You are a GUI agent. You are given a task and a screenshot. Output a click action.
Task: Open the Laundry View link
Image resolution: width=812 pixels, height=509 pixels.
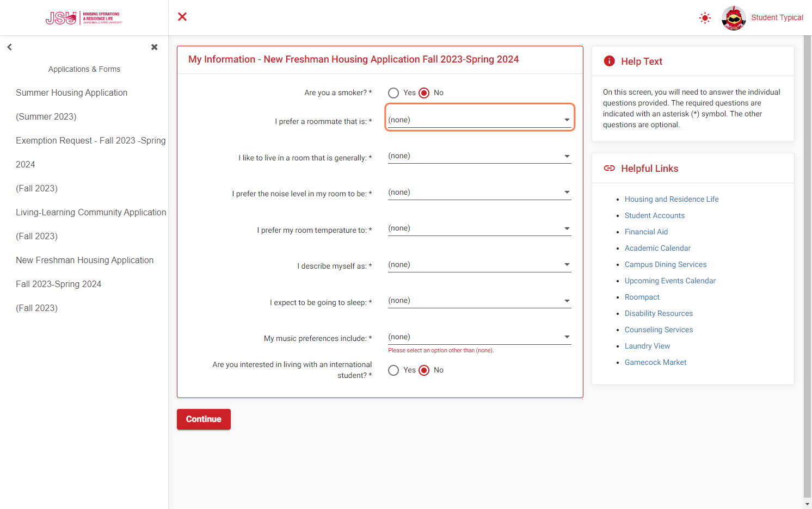647,346
